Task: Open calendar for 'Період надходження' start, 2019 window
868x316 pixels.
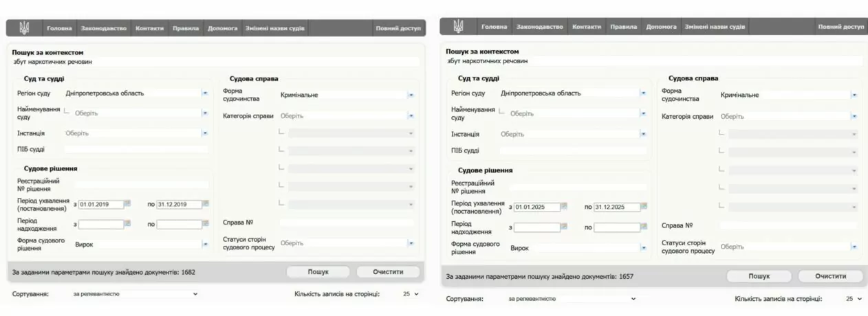Action: [127, 224]
